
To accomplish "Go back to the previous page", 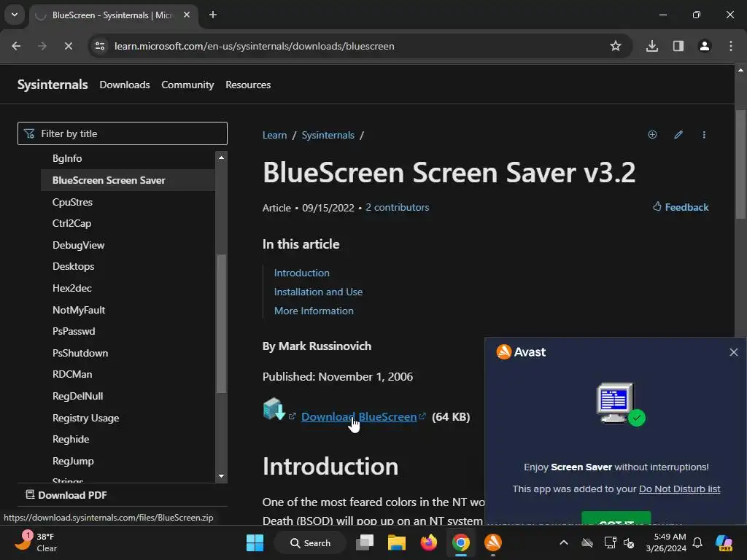I will pyautogui.click(x=16, y=46).
